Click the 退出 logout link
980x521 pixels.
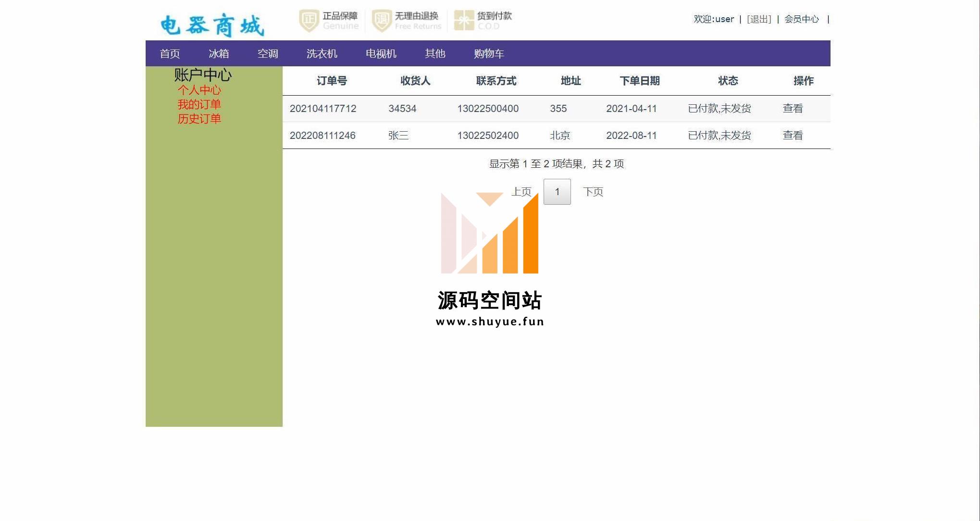pyautogui.click(x=759, y=19)
